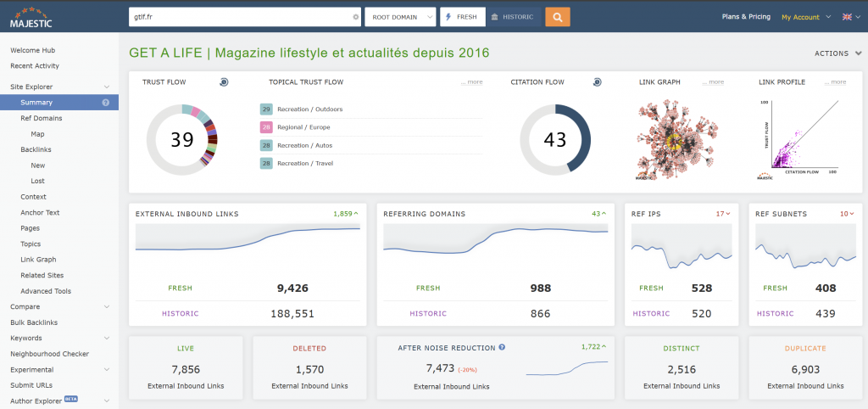Click the settings gear in the search box
The image size is (868, 409).
(x=355, y=17)
